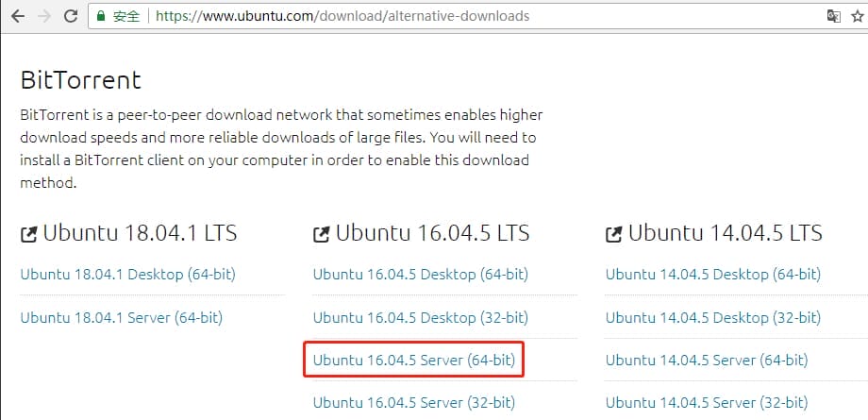Open Ubuntu 16.04.5 Server (32-bit) link
868x420 pixels.
coord(414,402)
